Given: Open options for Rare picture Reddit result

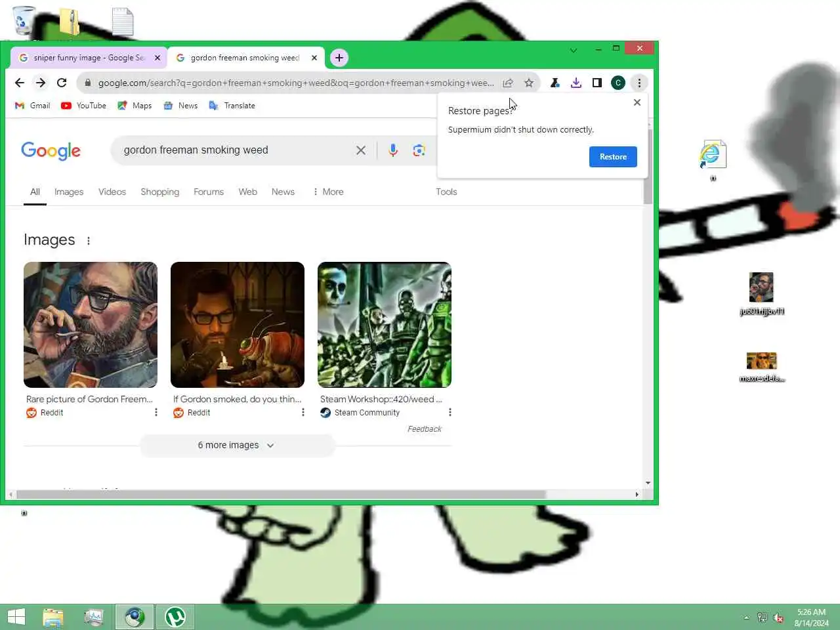Looking at the screenshot, I should tap(156, 412).
